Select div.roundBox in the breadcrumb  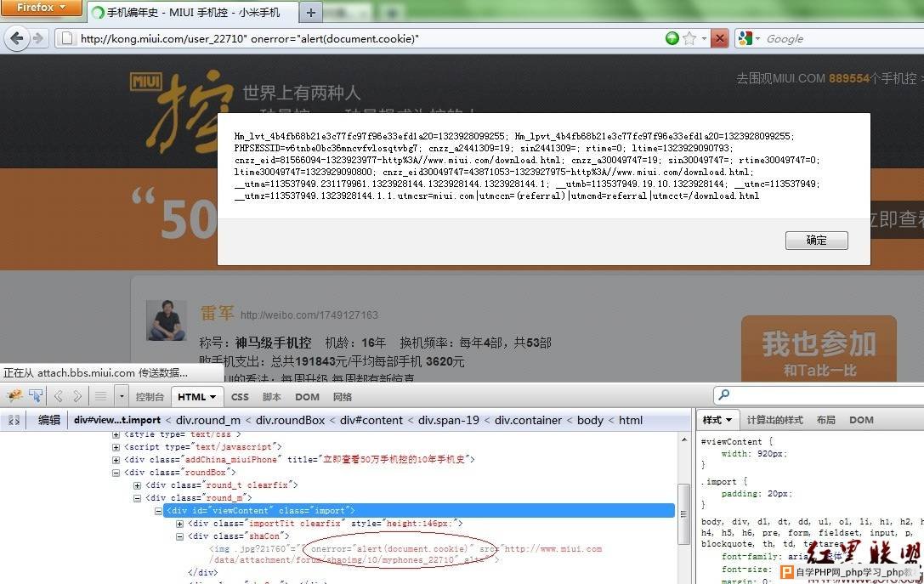pos(290,420)
